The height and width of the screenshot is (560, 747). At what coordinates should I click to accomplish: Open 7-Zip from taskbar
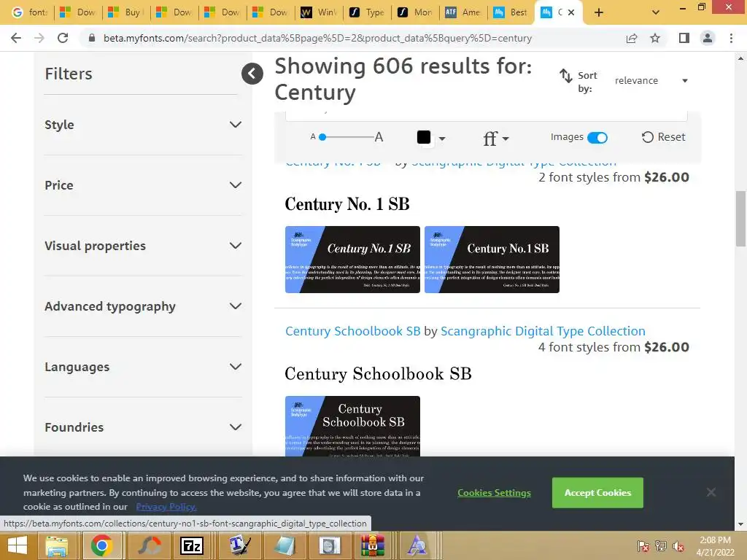192,545
